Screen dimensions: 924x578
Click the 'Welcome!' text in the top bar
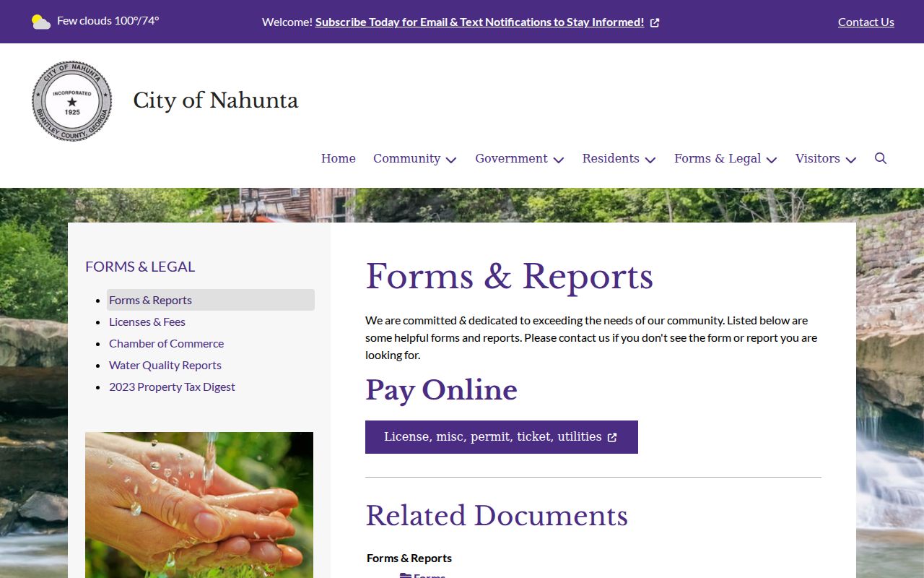(287, 22)
